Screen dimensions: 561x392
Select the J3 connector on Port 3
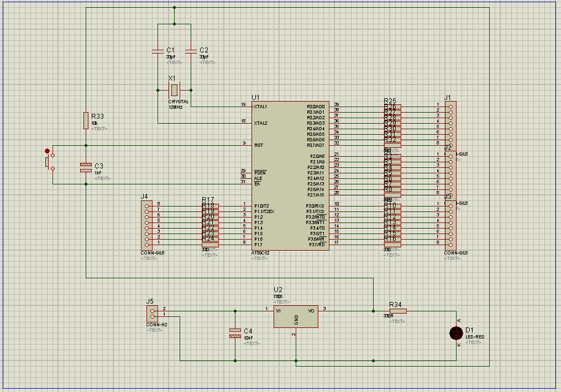pos(450,225)
